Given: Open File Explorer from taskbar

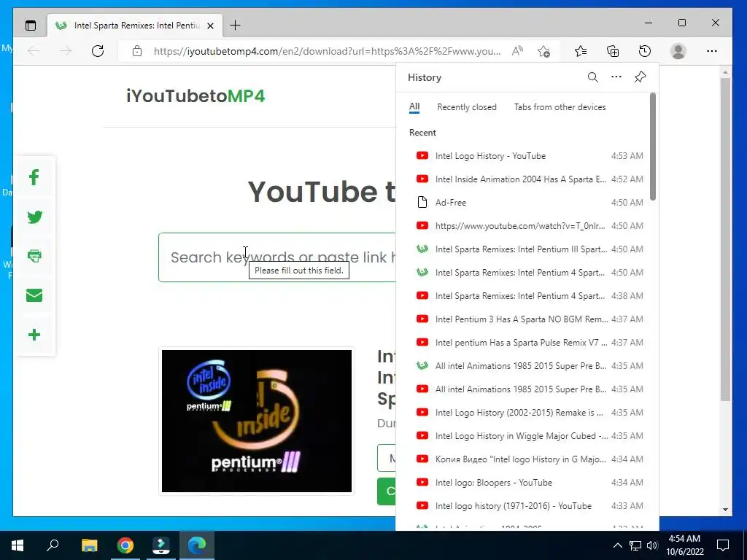Looking at the screenshot, I should [x=89, y=545].
